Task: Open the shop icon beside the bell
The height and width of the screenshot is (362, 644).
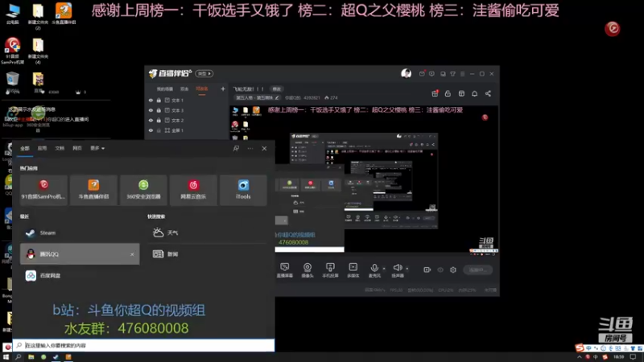Action: (x=461, y=93)
